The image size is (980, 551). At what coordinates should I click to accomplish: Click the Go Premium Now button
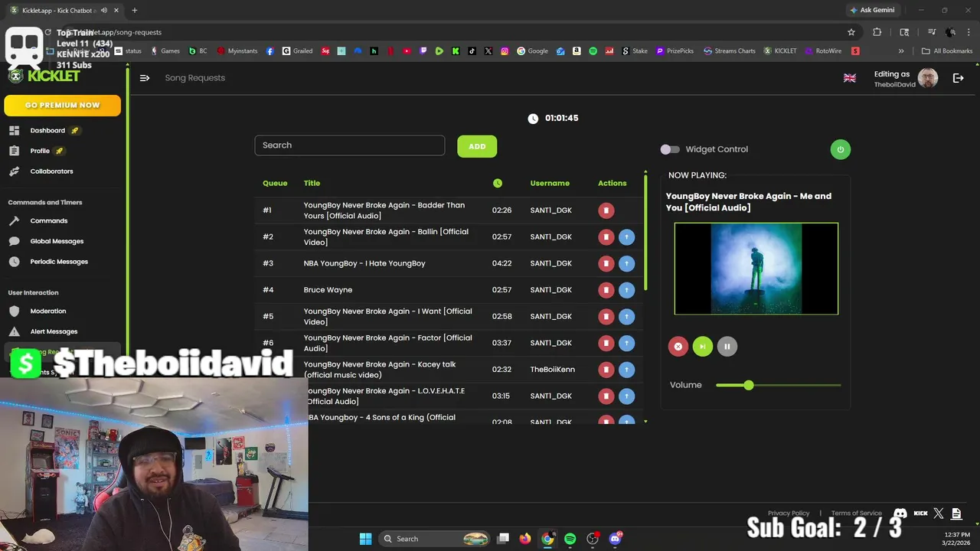62,105
